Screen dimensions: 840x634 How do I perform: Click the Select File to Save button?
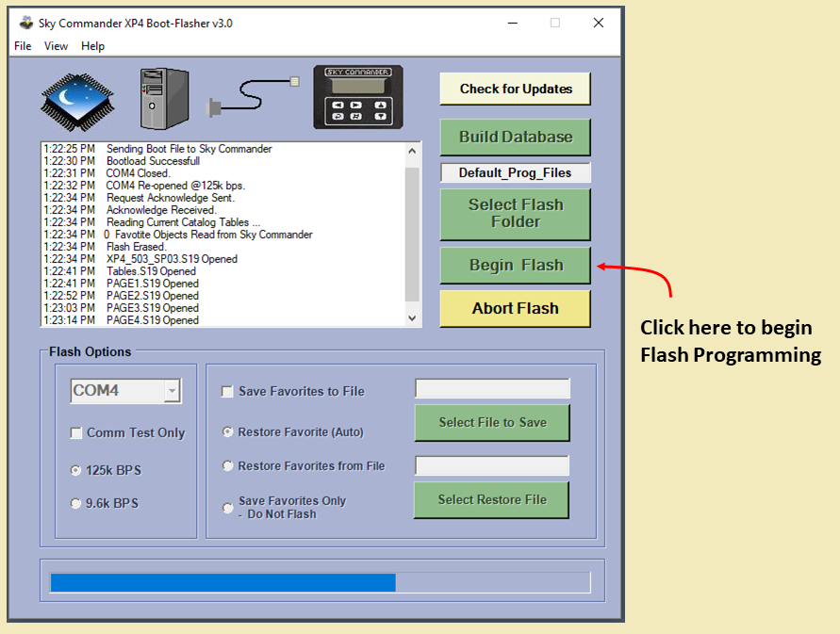(492, 422)
